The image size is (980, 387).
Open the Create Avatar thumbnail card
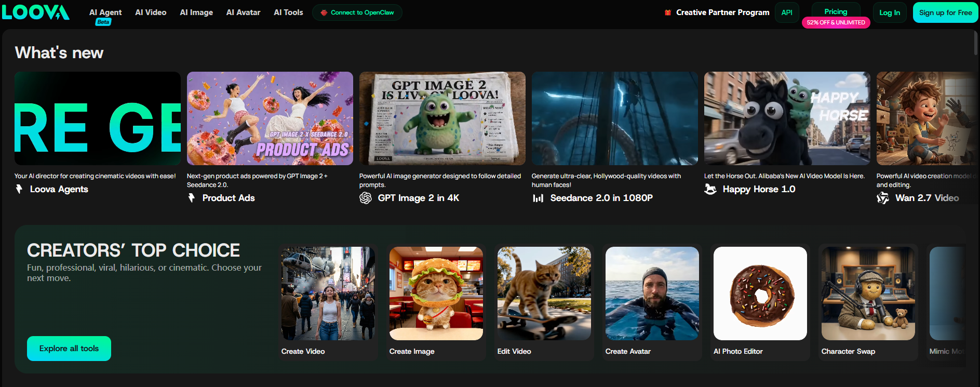click(652, 302)
